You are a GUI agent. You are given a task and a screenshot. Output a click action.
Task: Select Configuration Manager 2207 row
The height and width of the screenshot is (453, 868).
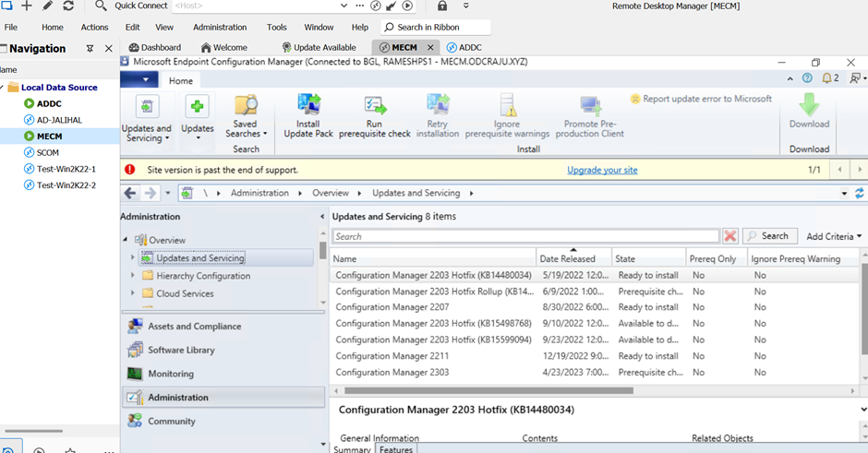coord(595,307)
